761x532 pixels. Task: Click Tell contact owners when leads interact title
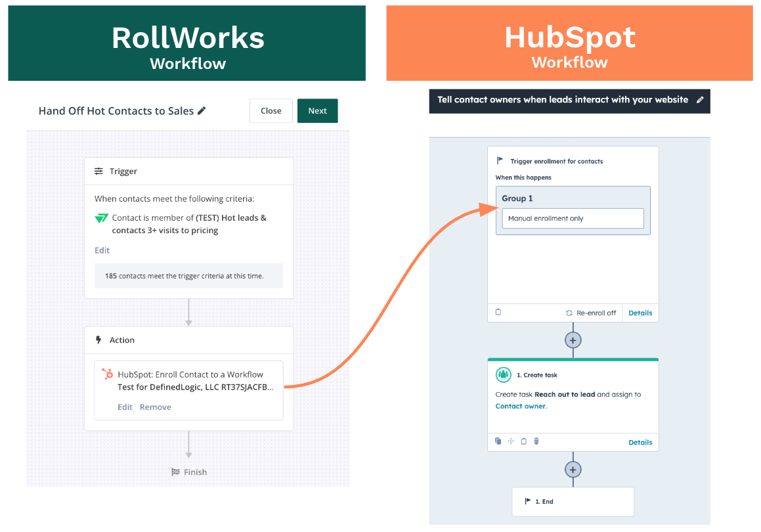click(563, 100)
